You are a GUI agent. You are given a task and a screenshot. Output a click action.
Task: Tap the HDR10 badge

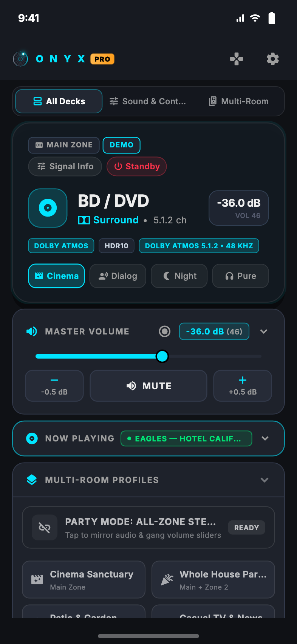[116, 246]
